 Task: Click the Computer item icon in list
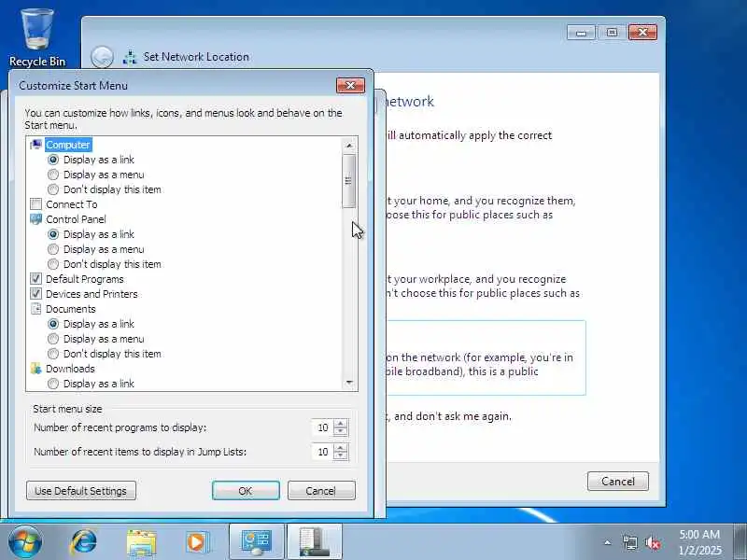[x=35, y=145]
